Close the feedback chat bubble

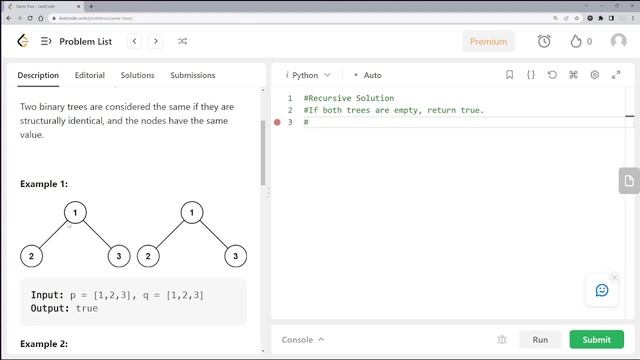pyautogui.click(x=614, y=278)
